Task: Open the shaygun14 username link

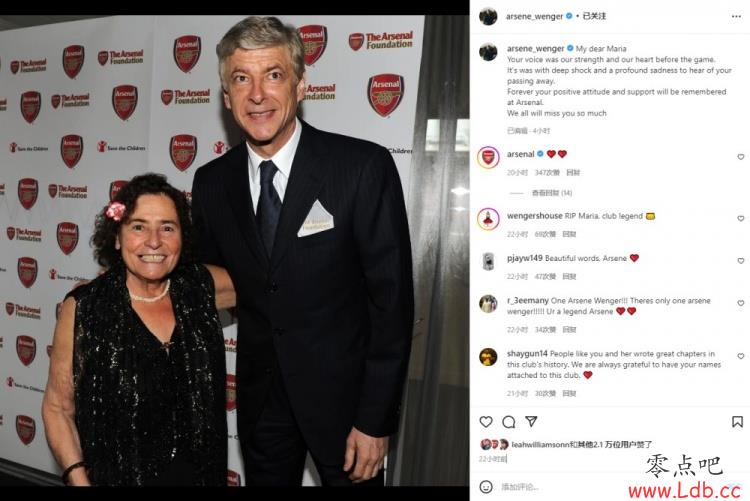Action: click(527, 354)
